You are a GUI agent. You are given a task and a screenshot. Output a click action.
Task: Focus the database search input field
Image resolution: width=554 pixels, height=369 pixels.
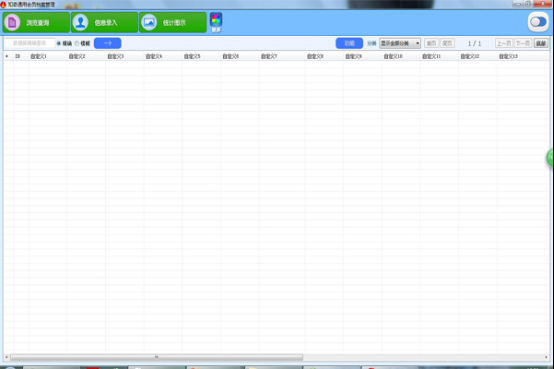pyautogui.click(x=30, y=43)
